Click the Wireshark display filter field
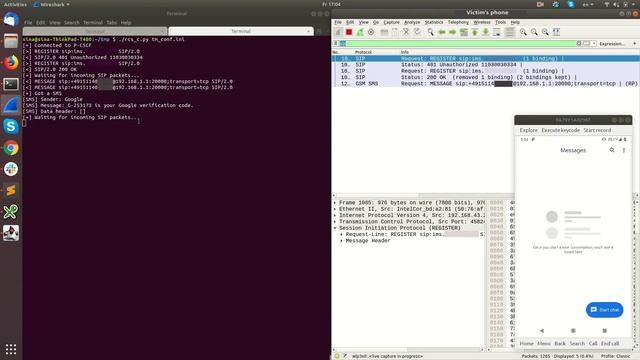The height and width of the screenshot is (360, 640). pos(457,43)
